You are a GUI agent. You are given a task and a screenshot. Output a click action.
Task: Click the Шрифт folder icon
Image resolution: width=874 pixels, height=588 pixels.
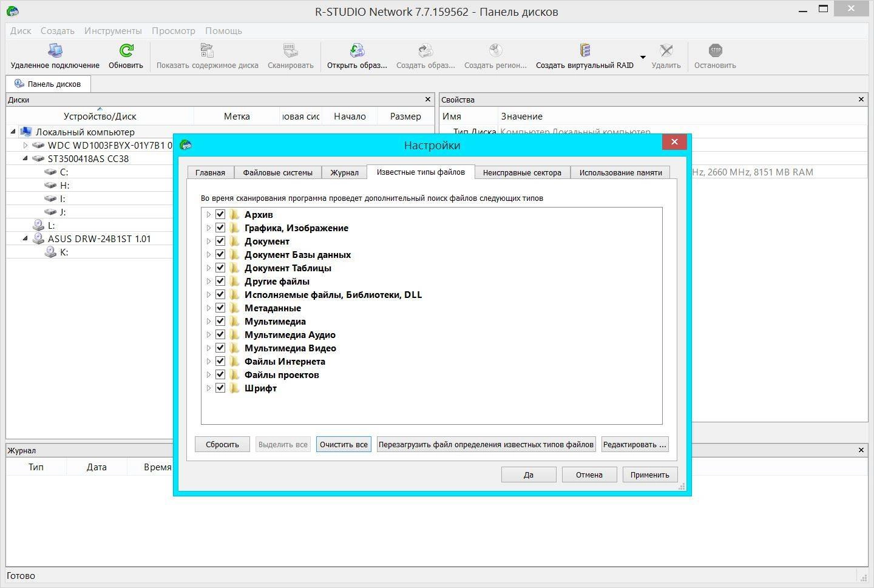pos(234,388)
